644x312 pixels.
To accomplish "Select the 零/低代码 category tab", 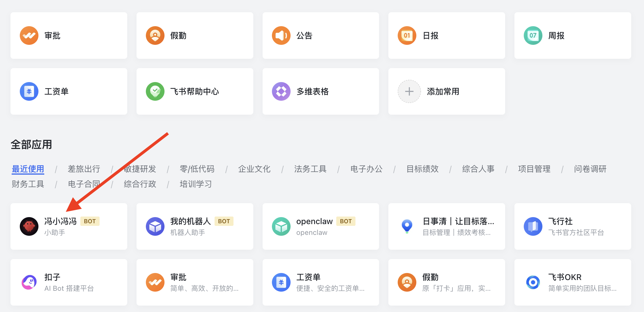I will [197, 169].
